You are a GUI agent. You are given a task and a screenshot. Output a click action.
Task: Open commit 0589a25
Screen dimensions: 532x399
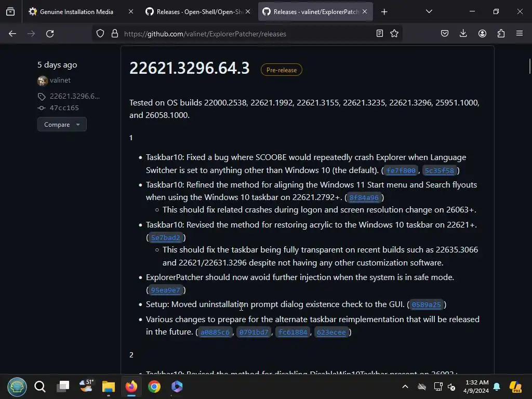tap(426, 304)
